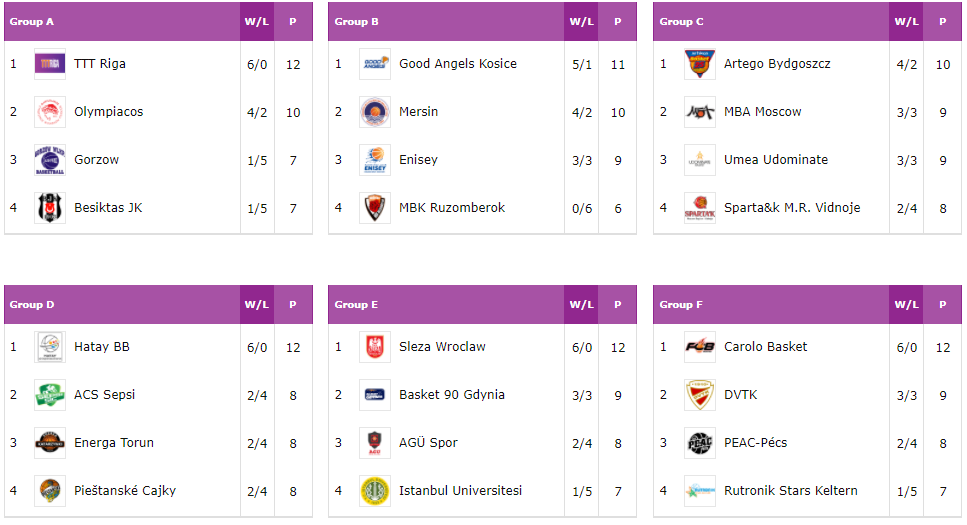Click the Group E header
Image resolution: width=967 pixels, height=525 pixels.
[356, 305]
